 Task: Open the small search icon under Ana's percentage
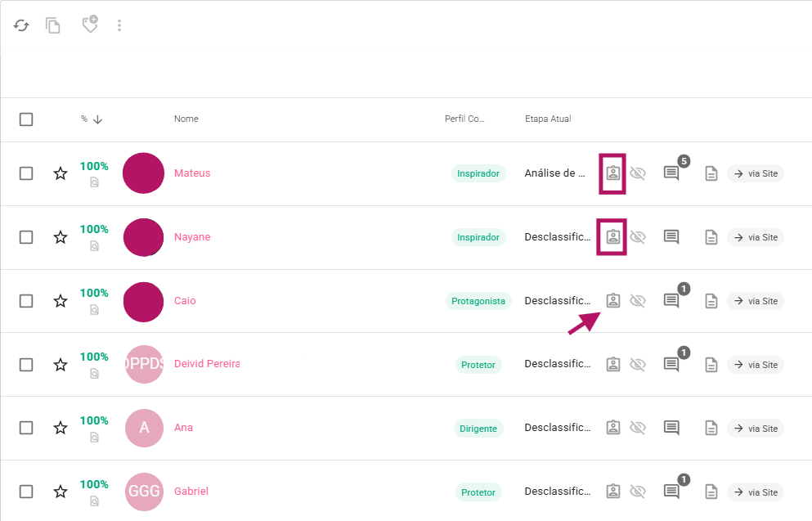pos(94,438)
